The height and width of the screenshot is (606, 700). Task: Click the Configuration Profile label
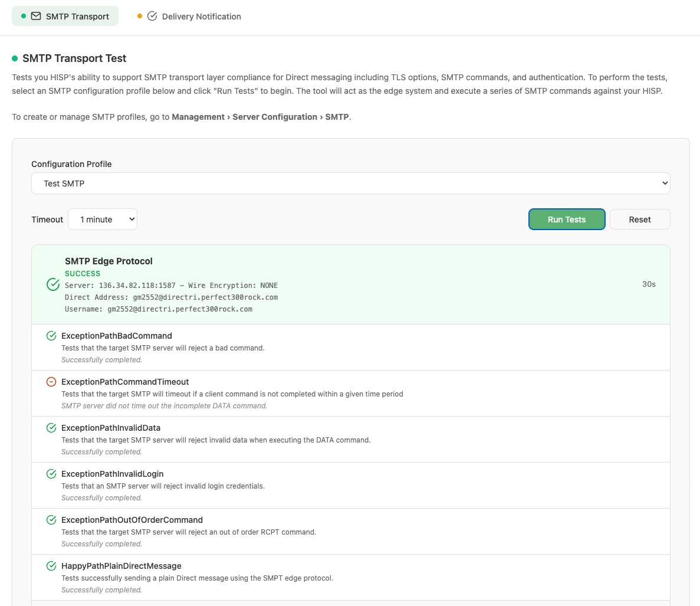tap(71, 164)
